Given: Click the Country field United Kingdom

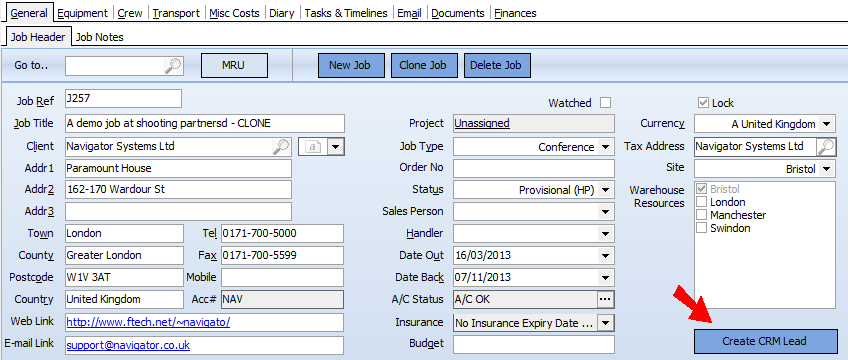Looking at the screenshot, I should point(124,299).
